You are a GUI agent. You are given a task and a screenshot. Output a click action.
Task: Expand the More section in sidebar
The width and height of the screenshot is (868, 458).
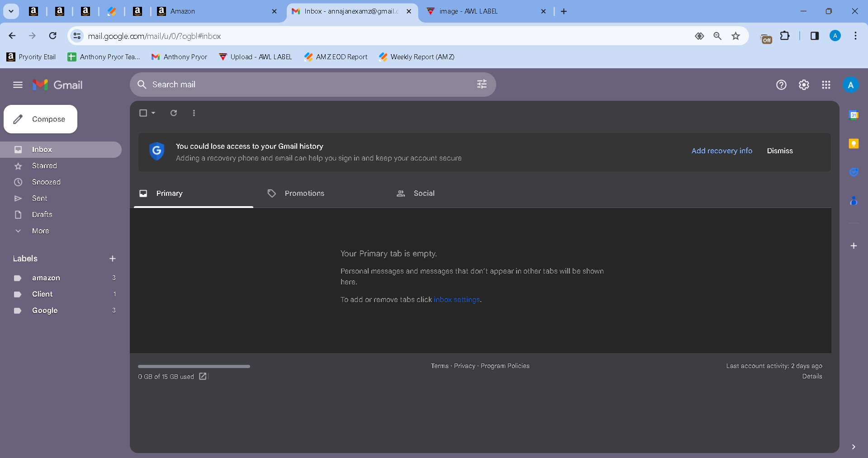[41, 231]
